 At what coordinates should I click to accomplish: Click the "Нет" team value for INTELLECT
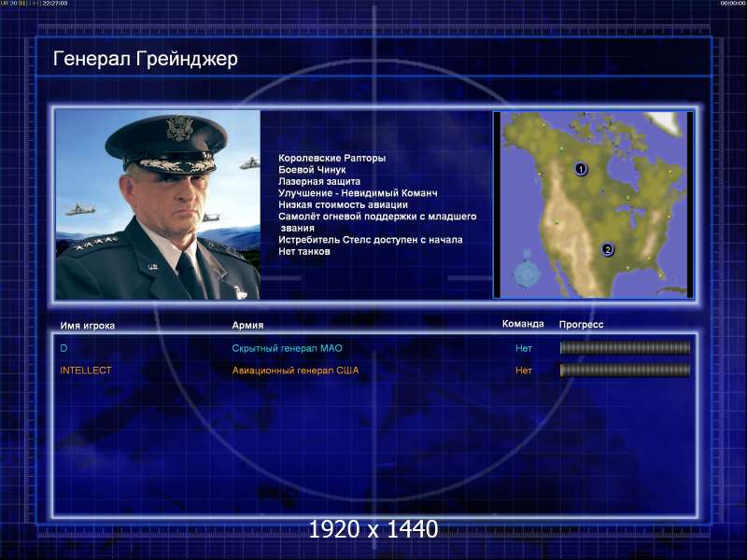pyautogui.click(x=524, y=370)
